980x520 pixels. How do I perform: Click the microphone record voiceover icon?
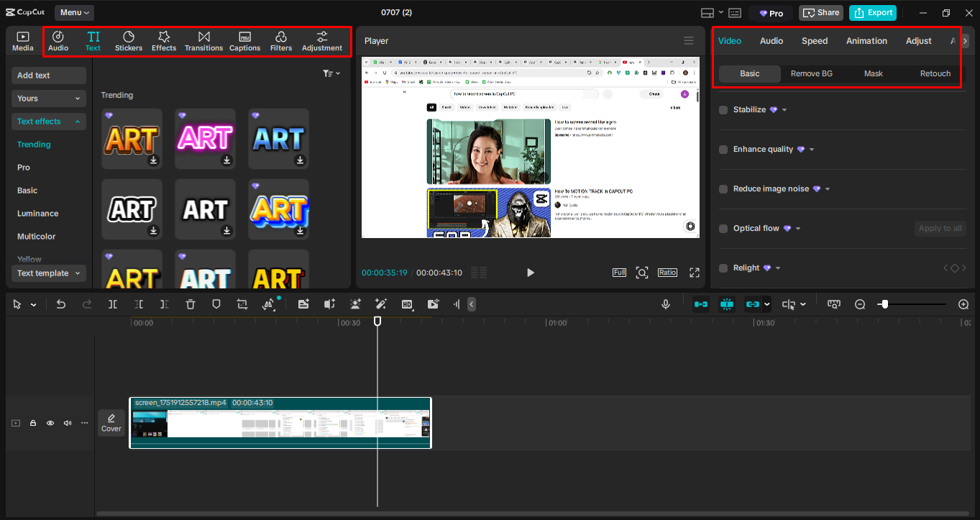(x=667, y=304)
